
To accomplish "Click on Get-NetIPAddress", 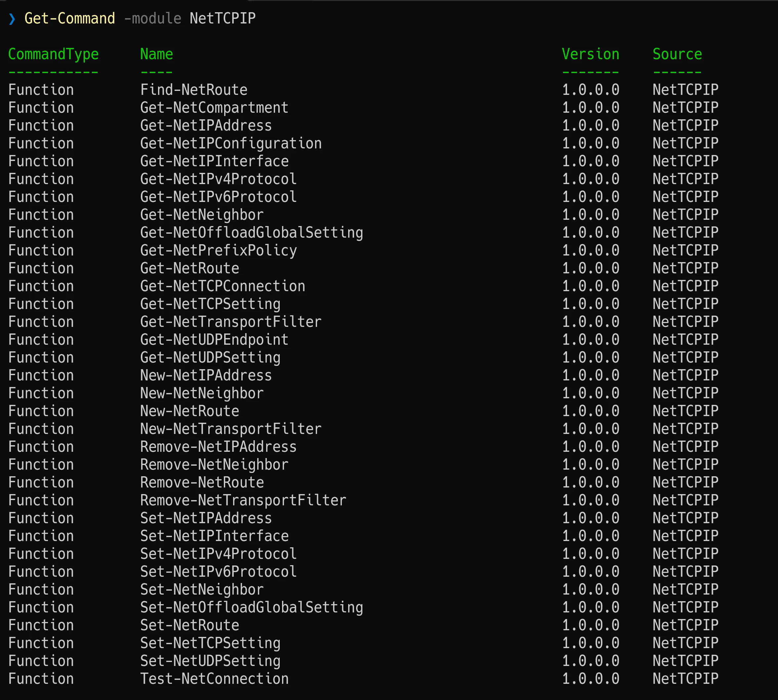I will pyautogui.click(x=206, y=125).
